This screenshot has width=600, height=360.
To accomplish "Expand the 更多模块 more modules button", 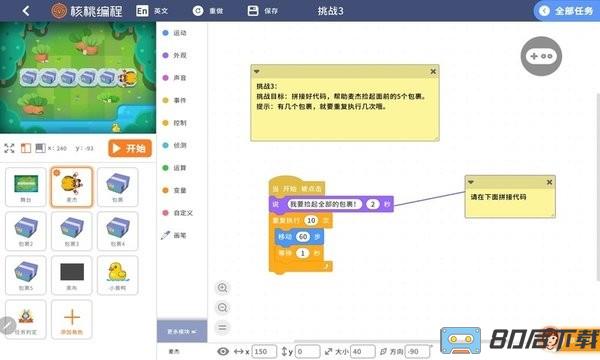I will (x=182, y=331).
